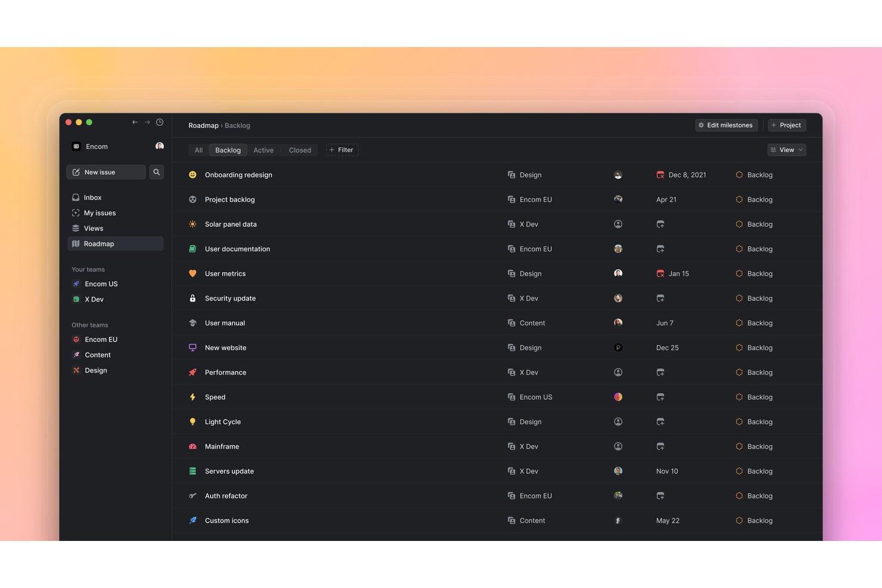Click unassigned lead icon for Performance
Viewport: 882px width, 588px height.
(618, 372)
